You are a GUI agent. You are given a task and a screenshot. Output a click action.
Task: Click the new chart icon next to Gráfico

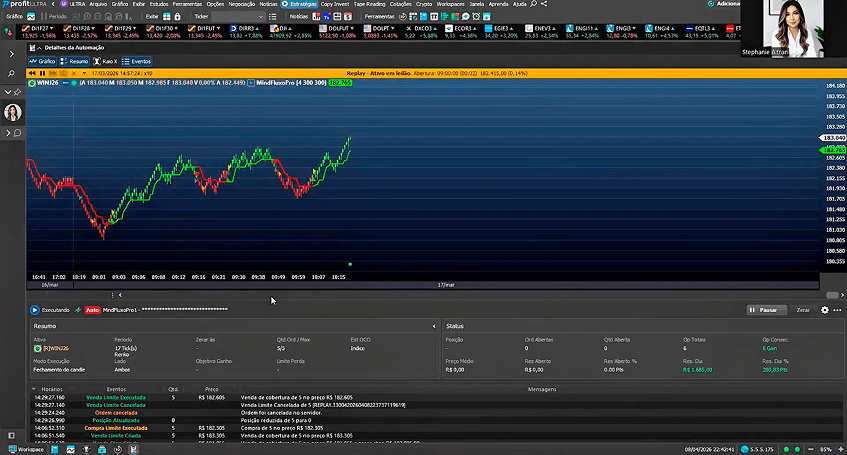(x=31, y=17)
